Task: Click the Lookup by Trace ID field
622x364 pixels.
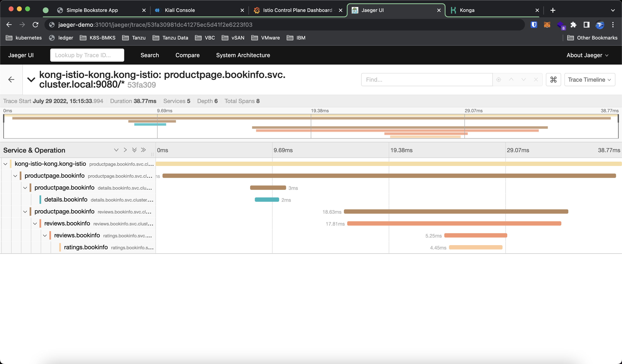Action: (87, 55)
